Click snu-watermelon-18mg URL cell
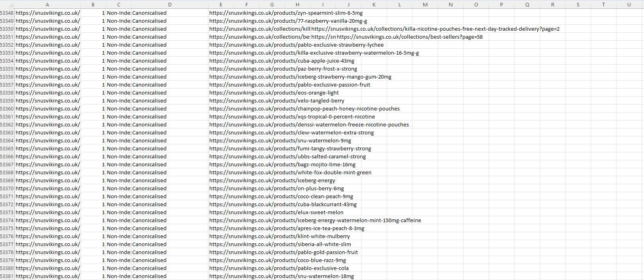Screen dimensions: 644x280 click(281, 276)
